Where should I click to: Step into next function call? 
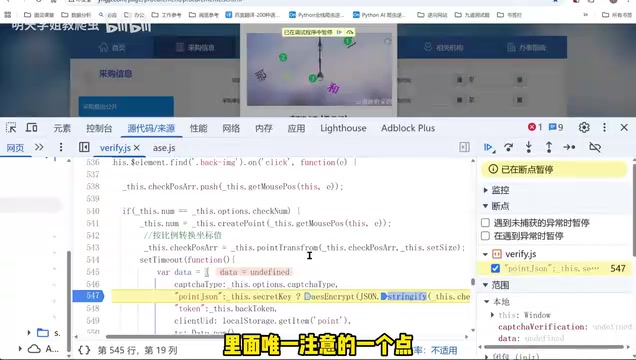click(529, 147)
